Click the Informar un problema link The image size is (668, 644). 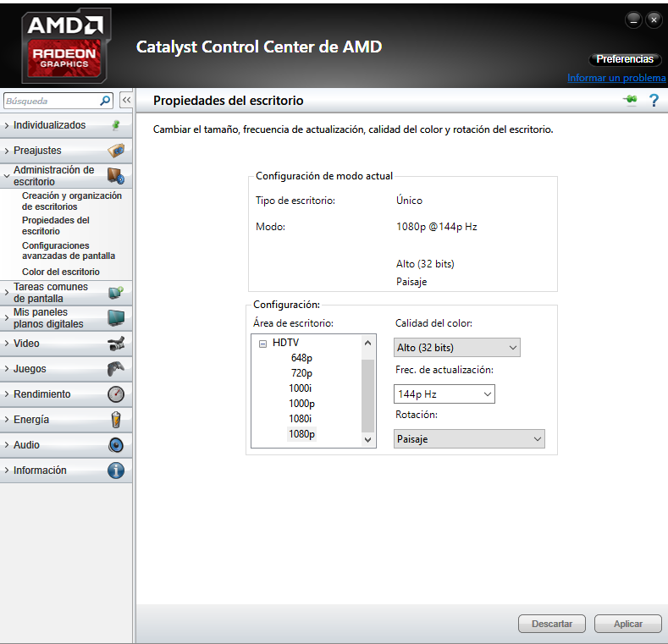click(x=616, y=78)
